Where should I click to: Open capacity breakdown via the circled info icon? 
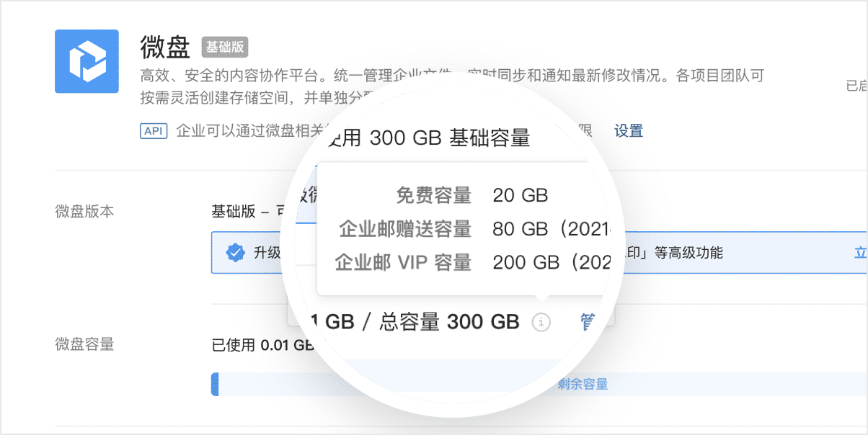[x=541, y=323]
